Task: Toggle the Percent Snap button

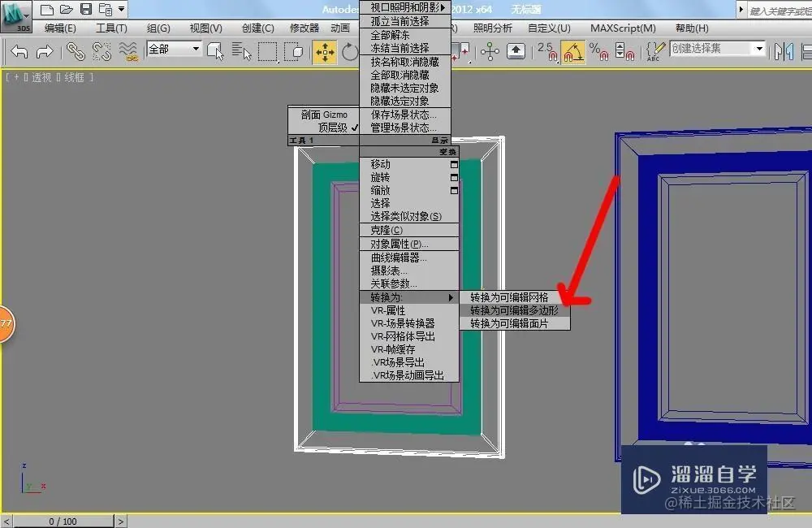Action: click(598, 51)
